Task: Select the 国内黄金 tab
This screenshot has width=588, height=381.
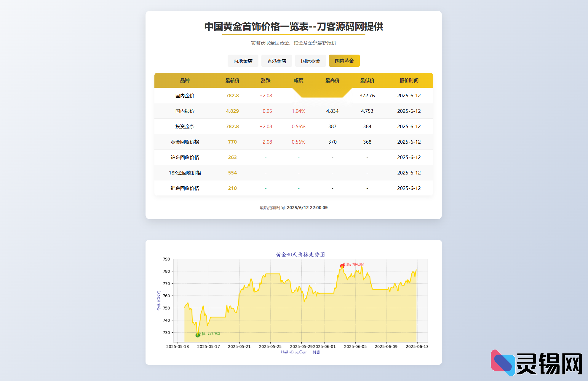Action: (344, 61)
